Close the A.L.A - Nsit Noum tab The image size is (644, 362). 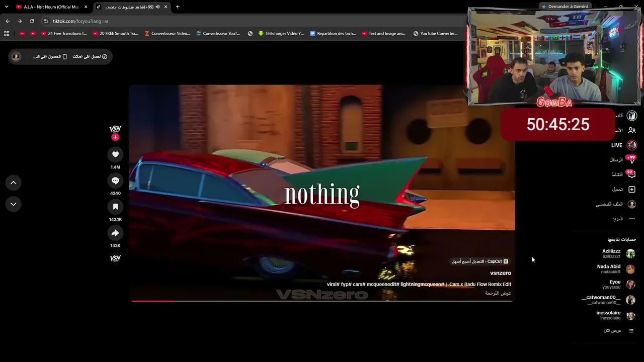point(86,7)
